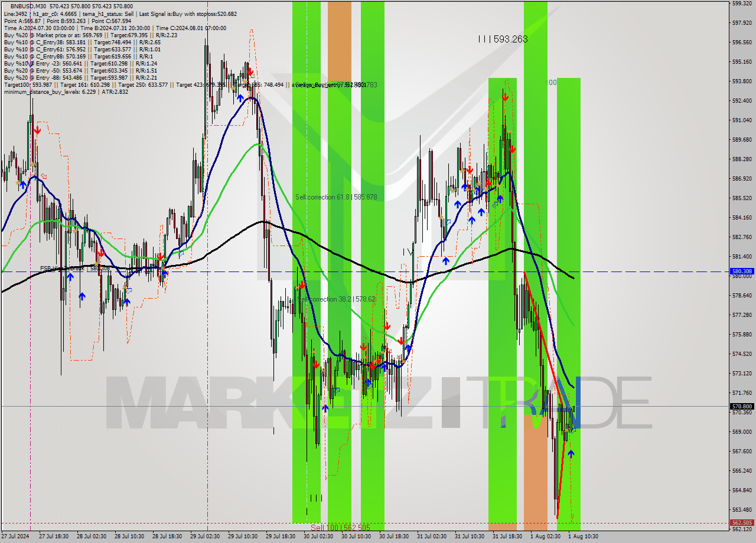
Task: Select the 569.000 price axis label
Action: pos(742,431)
